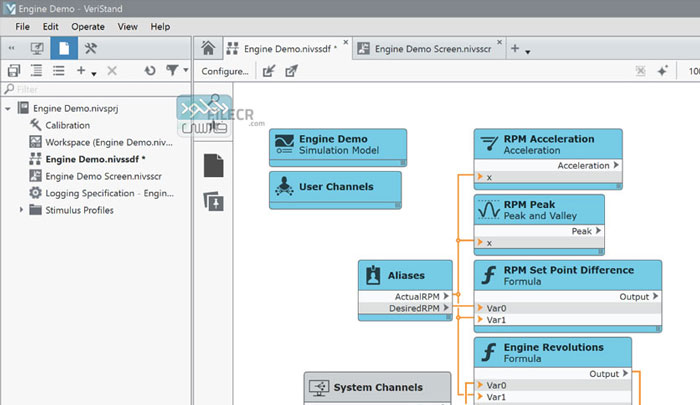Image resolution: width=700 pixels, height=405 pixels.
Task: Click the blank document icon in palette
Action: tap(212, 164)
